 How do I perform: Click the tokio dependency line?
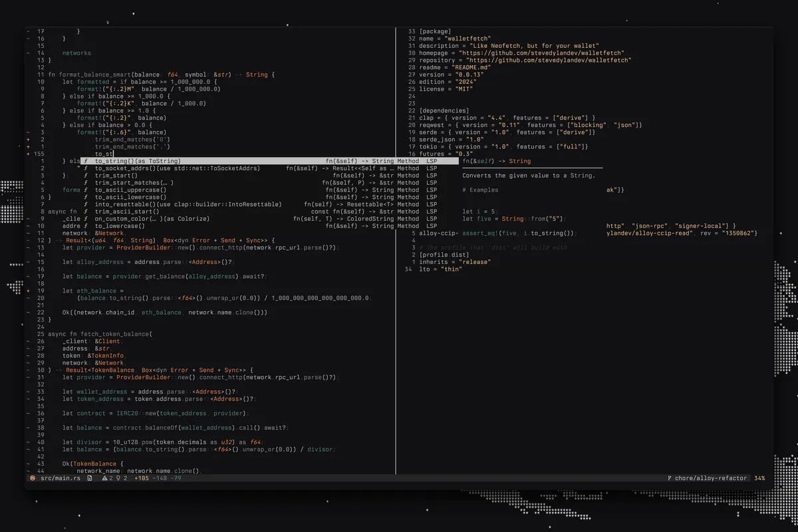pos(503,147)
